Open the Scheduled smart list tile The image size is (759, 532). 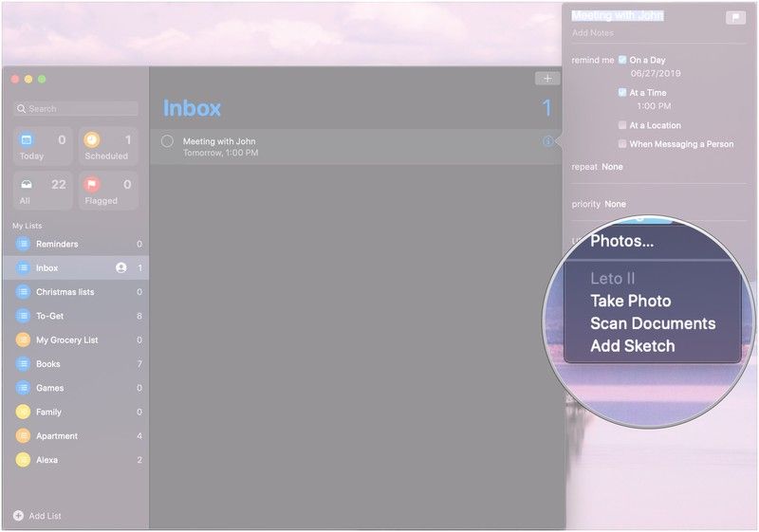(x=108, y=146)
